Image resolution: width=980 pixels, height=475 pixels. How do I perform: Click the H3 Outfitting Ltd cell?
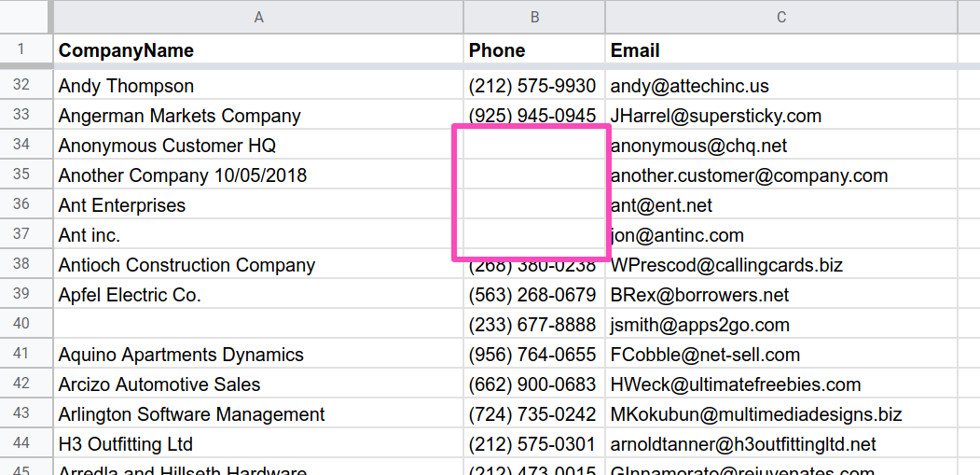pos(258,444)
